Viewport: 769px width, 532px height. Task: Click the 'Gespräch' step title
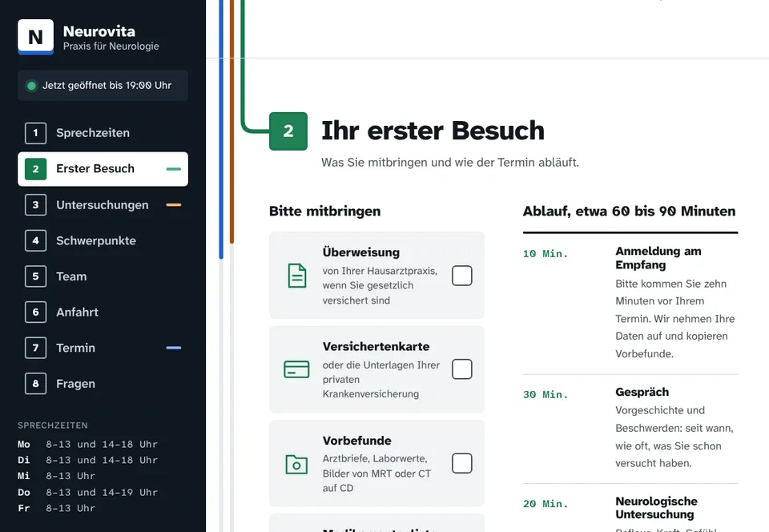pyautogui.click(x=642, y=393)
